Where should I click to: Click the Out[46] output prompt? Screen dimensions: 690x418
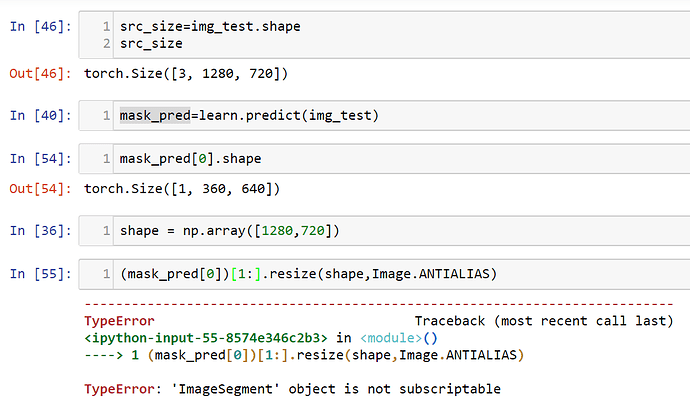pyautogui.click(x=39, y=73)
